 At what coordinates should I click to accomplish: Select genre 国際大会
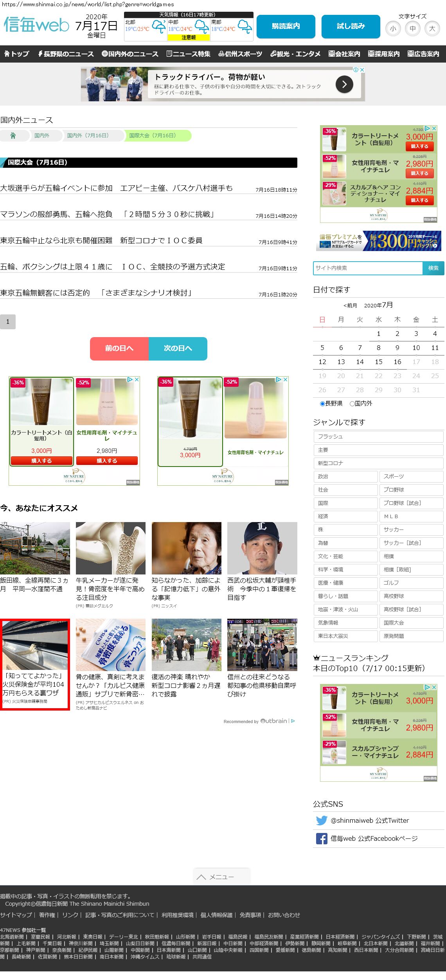(x=411, y=623)
